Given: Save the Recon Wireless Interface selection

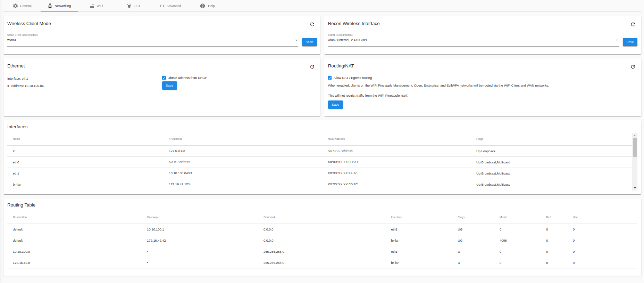Looking at the screenshot, I should coord(630,42).
